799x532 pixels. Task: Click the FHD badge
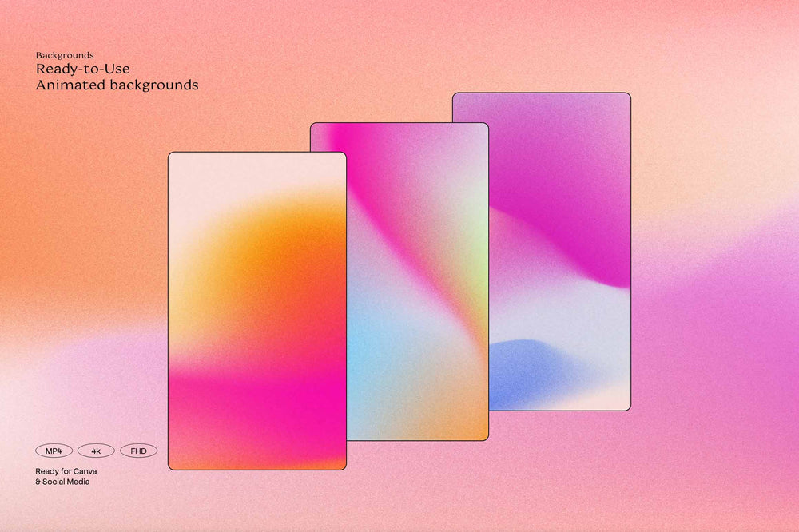point(137,450)
